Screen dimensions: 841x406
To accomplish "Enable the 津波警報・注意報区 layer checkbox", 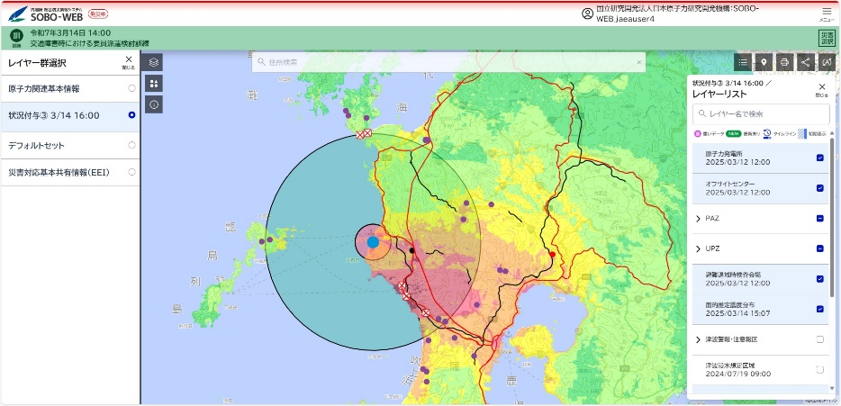I will point(820,340).
